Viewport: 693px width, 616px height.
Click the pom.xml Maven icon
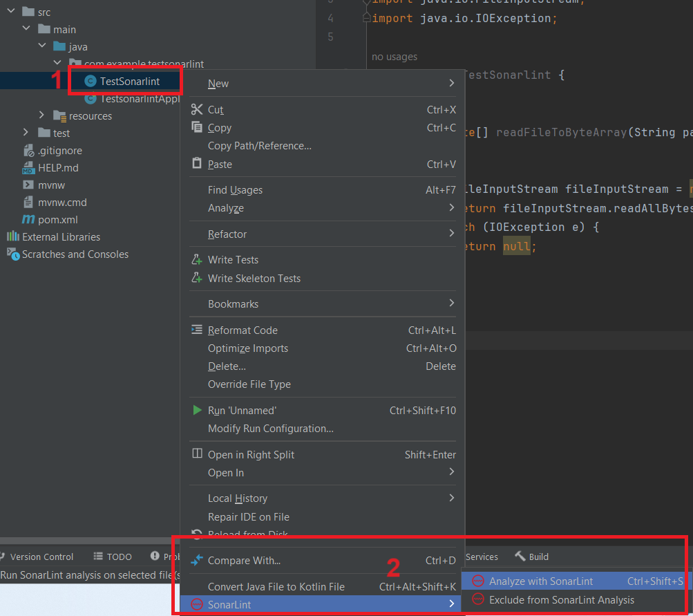(28, 219)
